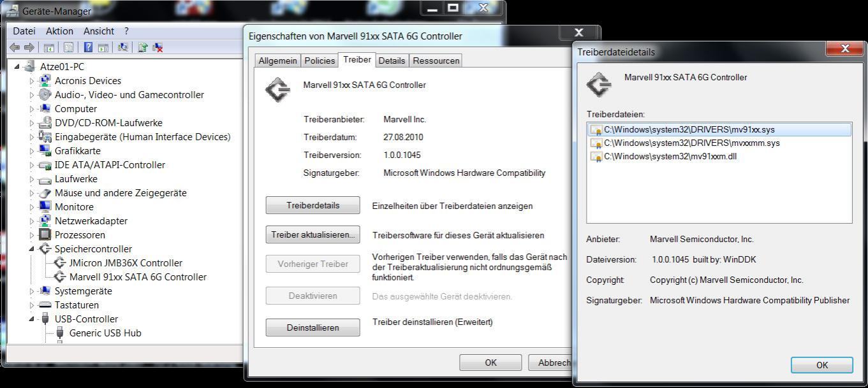Click the mvxxmm.sys driver file icon
The height and width of the screenshot is (388, 868).
coord(596,143)
